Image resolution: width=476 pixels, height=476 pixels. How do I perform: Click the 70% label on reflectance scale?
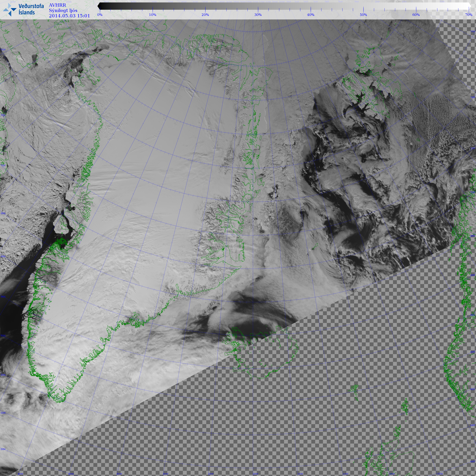click(x=469, y=15)
